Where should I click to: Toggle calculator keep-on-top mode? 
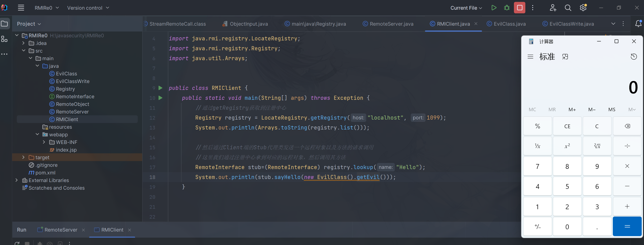565,57
